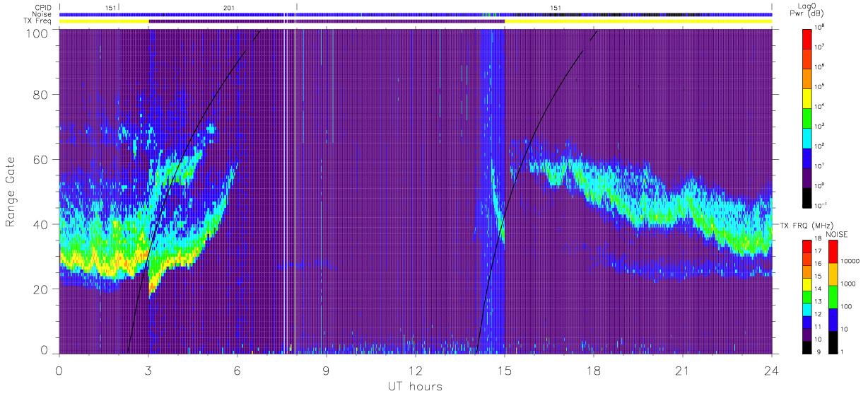
Task: Click the Noise label above the plot
Action: pos(42,14)
